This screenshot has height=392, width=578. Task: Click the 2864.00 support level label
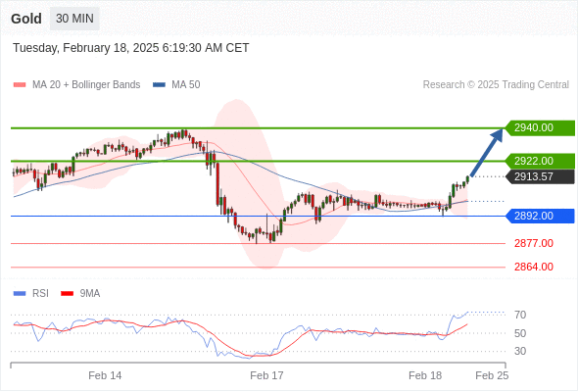click(534, 267)
